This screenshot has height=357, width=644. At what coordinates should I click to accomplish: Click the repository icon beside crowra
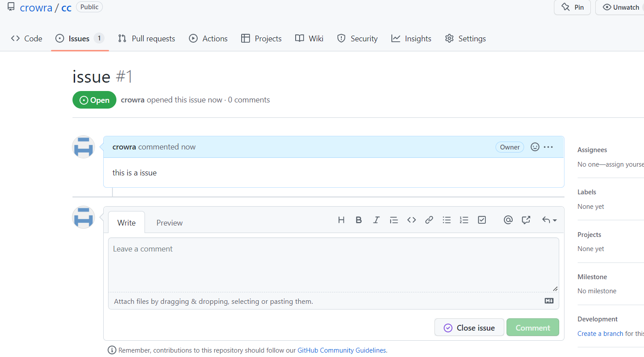[x=11, y=7]
